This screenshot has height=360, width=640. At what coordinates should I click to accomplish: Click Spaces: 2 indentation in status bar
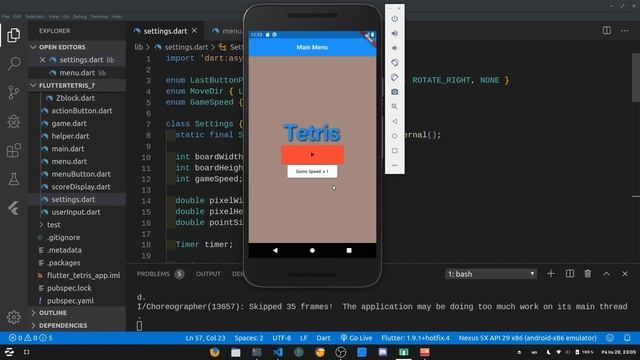(x=249, y=338)
